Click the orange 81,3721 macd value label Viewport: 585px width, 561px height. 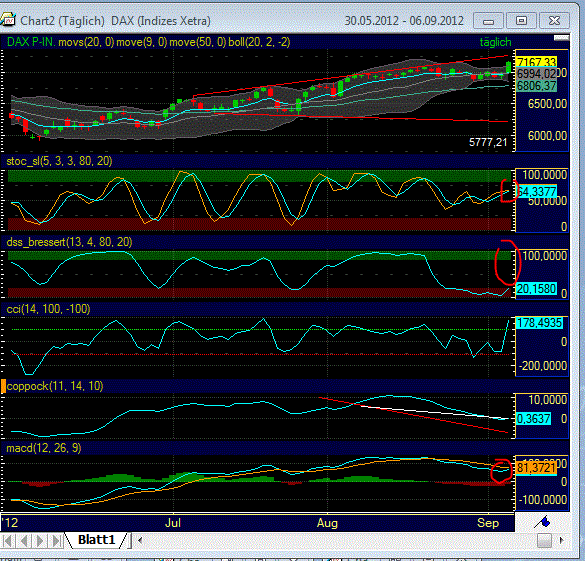536,468
